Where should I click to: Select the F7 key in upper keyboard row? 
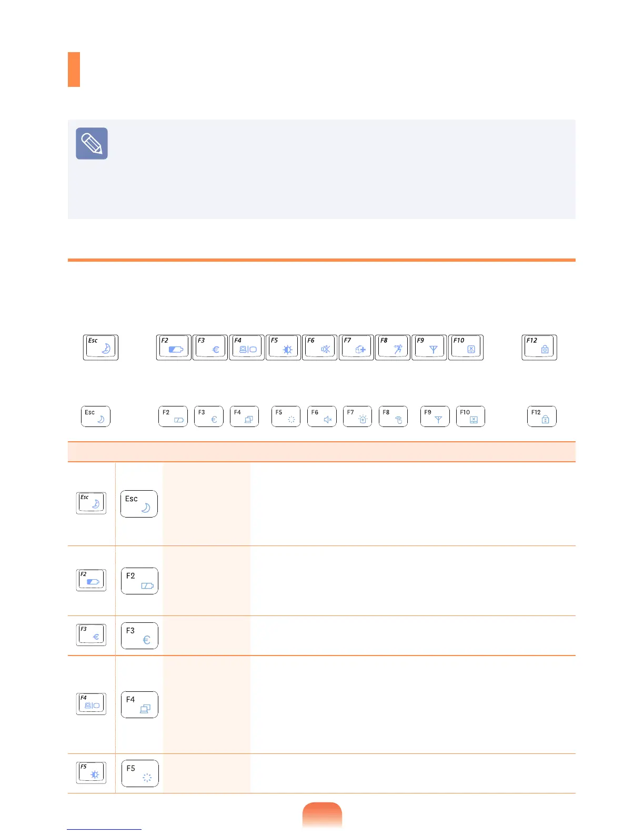[x=357, y=347]
